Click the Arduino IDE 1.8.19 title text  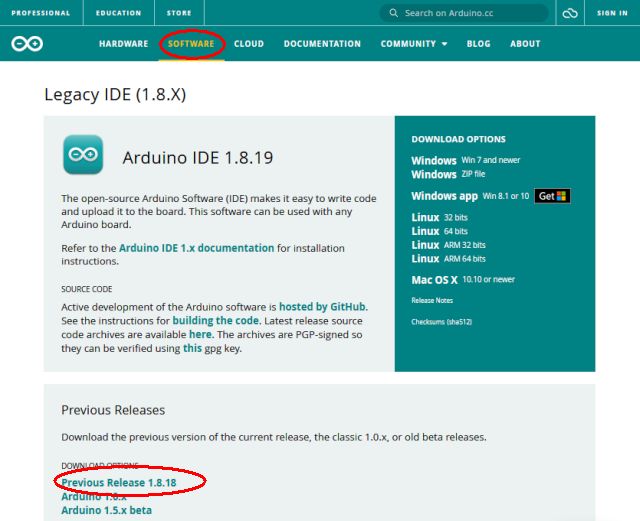(198, 158)
